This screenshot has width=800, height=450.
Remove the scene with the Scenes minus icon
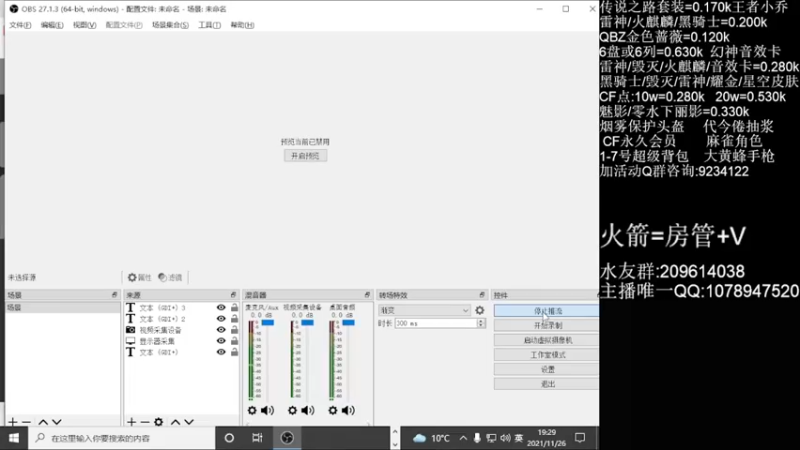[27, 422]
